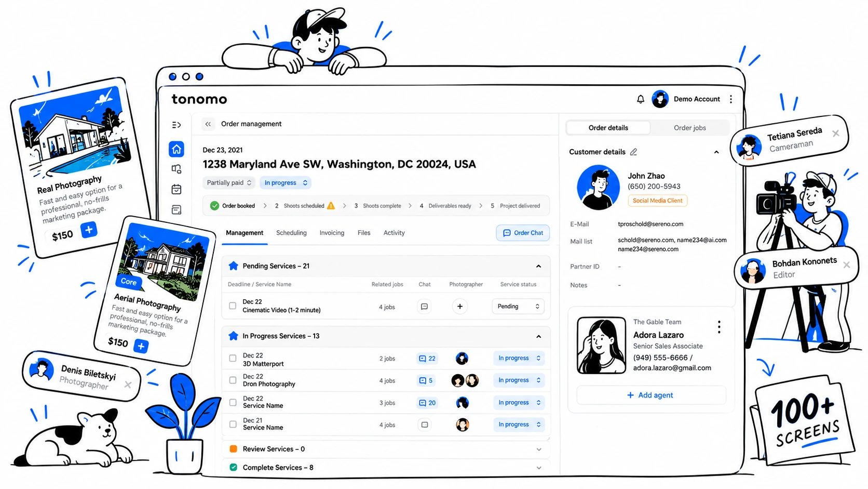Switch to the Activity tab
The image size is (868, 489).
[394, 233]
